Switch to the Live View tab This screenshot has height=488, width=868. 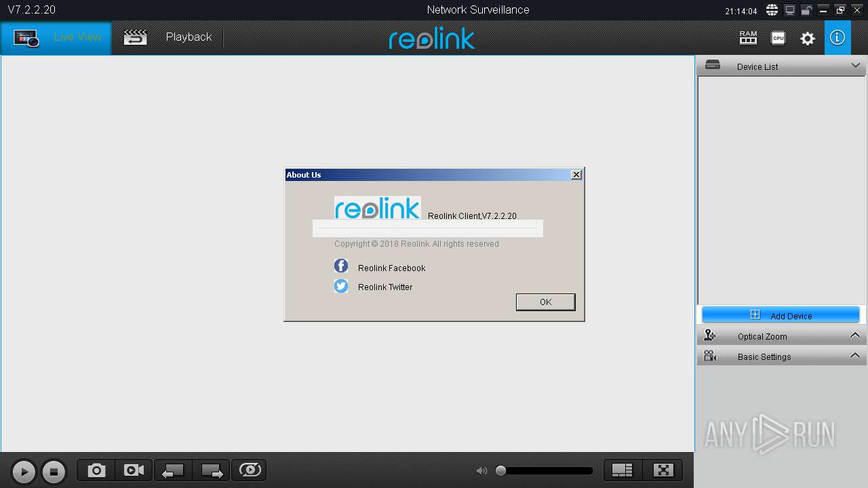[x=56, y=37]
